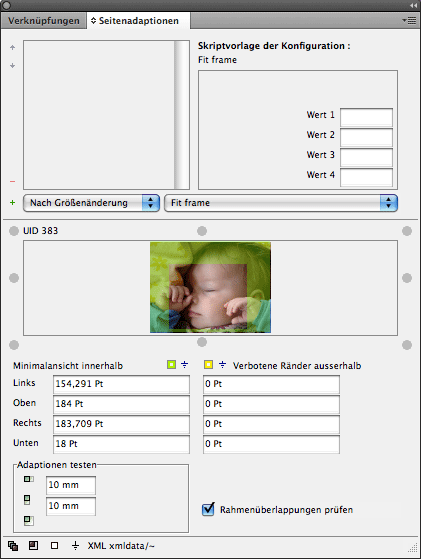Test horizontal adaption icon beside first 10 mm
This screenshot has width=421, height=559.
click(29, 479)
